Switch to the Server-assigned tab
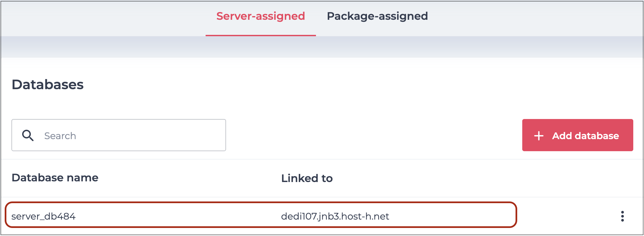This screenshot has height=236, width=644. click(x=261, y=16)
